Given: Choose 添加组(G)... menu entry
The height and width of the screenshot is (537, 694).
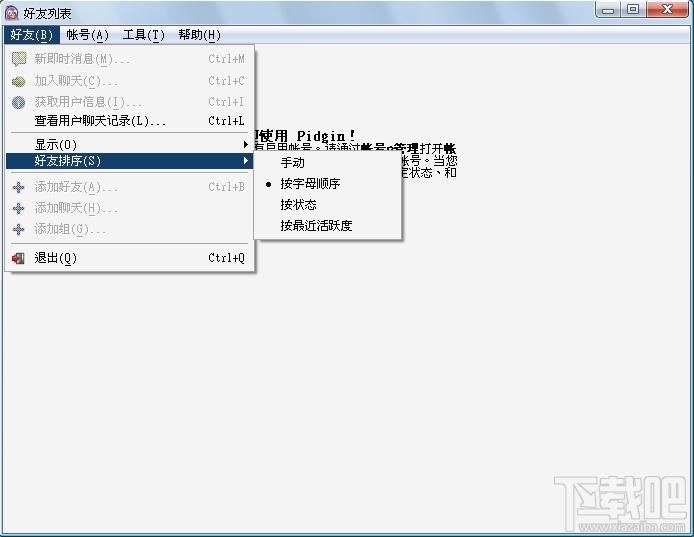Looking at the screenshot, I should click(x=130, y=229).
